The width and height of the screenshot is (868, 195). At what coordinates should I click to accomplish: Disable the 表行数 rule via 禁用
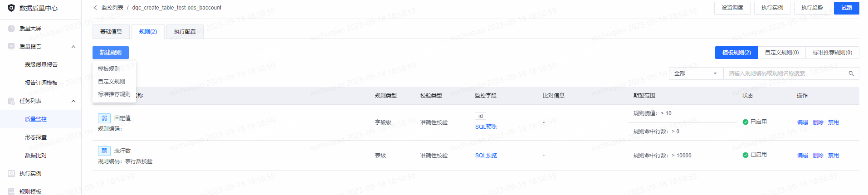834,155
